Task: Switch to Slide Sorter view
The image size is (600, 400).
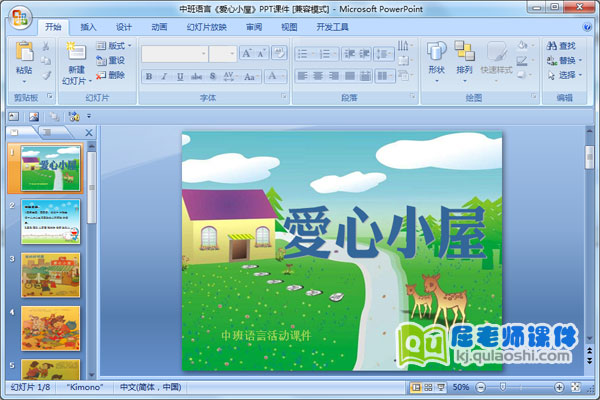Action: click(x=428, y=387)
